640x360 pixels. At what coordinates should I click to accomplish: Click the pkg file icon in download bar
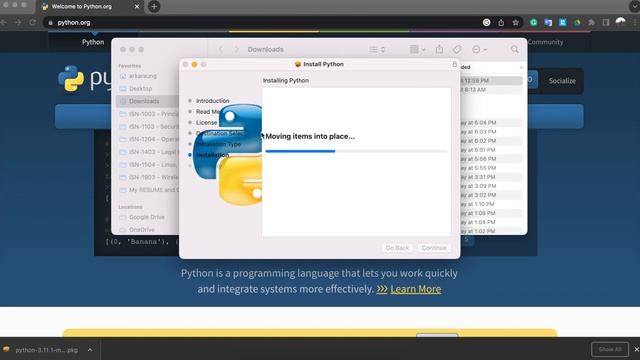(x=6, y=350)
